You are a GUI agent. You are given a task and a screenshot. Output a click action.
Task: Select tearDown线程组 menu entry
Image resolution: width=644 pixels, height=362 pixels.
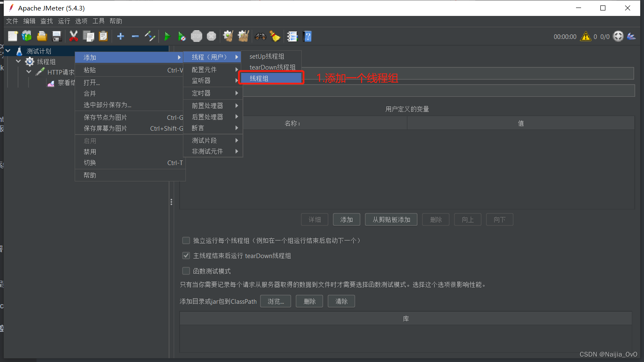272,67
